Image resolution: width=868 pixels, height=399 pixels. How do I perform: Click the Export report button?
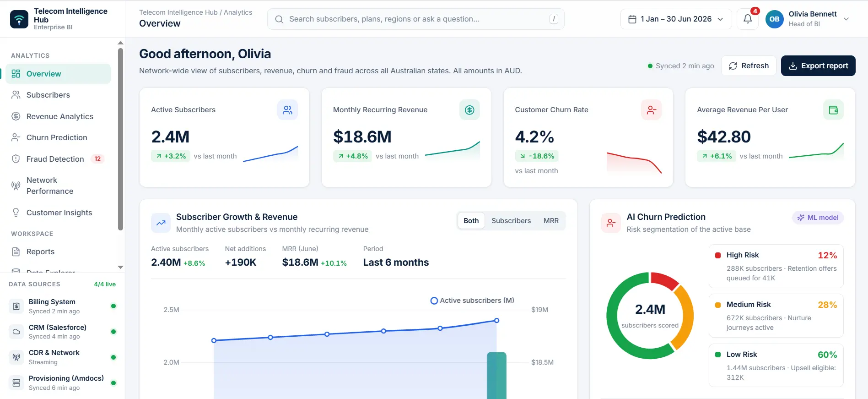tap(818, 66)
